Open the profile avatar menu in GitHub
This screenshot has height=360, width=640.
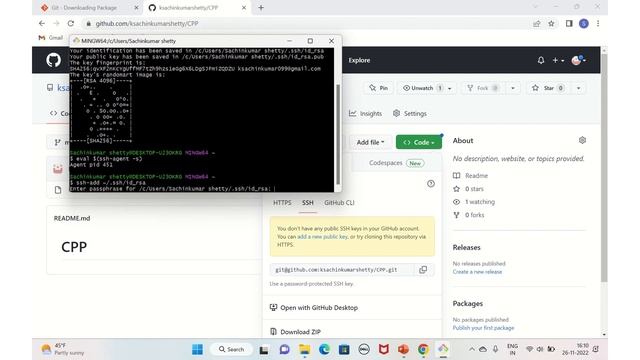(578, 60)
